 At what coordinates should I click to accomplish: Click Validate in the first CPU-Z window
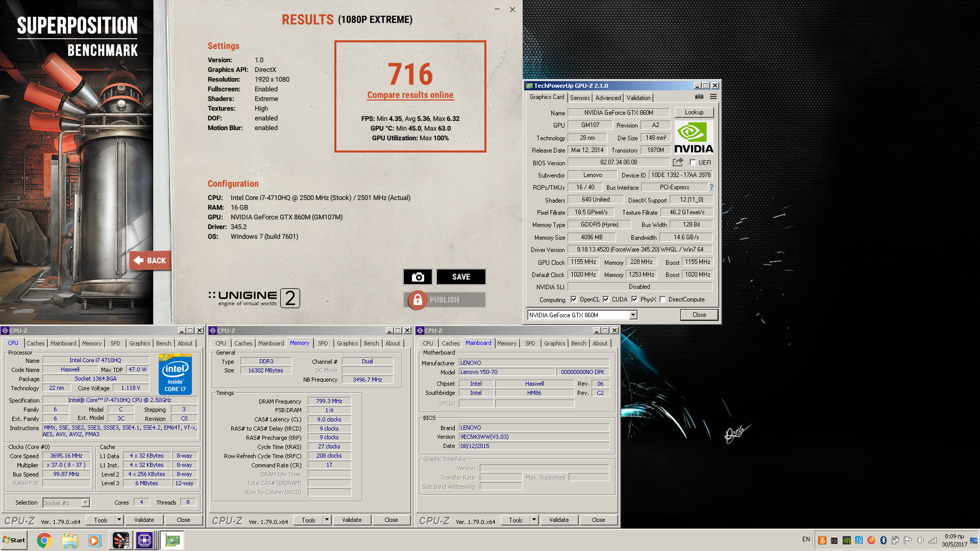coord(144,520)
